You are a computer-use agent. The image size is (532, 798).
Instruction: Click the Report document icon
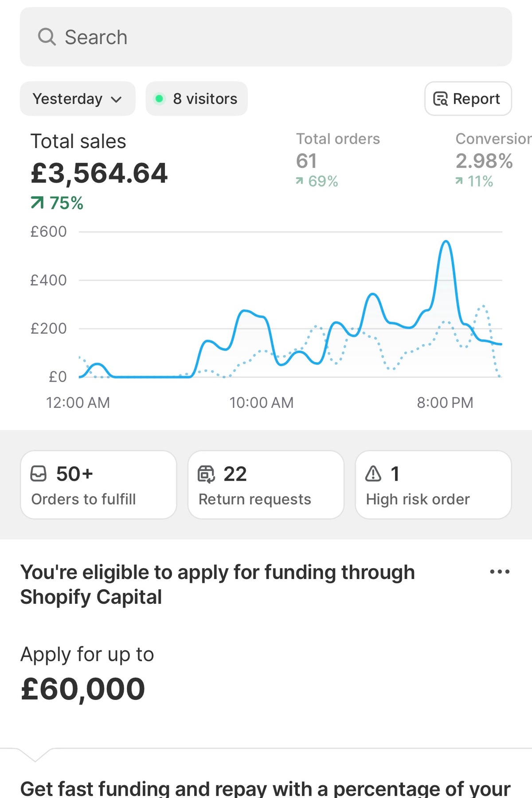pos(440,99)
